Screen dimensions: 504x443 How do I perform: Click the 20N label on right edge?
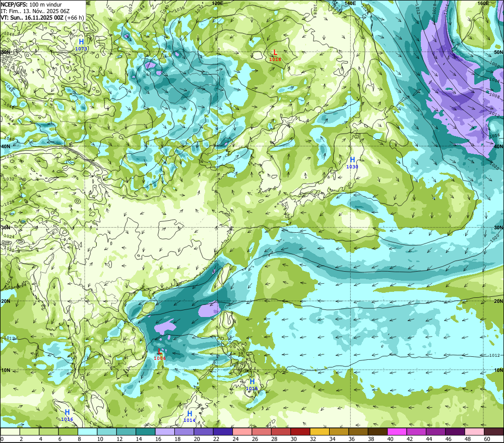[498, 301]
